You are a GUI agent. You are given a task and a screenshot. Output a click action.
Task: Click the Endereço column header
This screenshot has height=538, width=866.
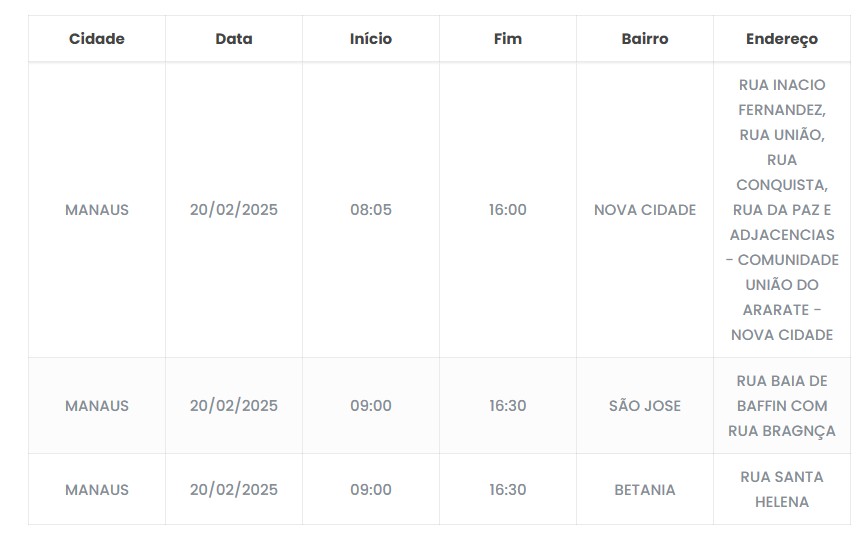click(x=782, y=39)
